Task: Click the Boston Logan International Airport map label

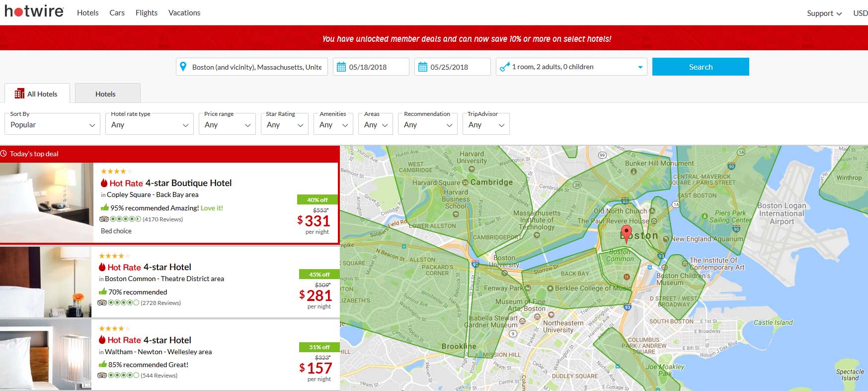Action: [782, 213]
